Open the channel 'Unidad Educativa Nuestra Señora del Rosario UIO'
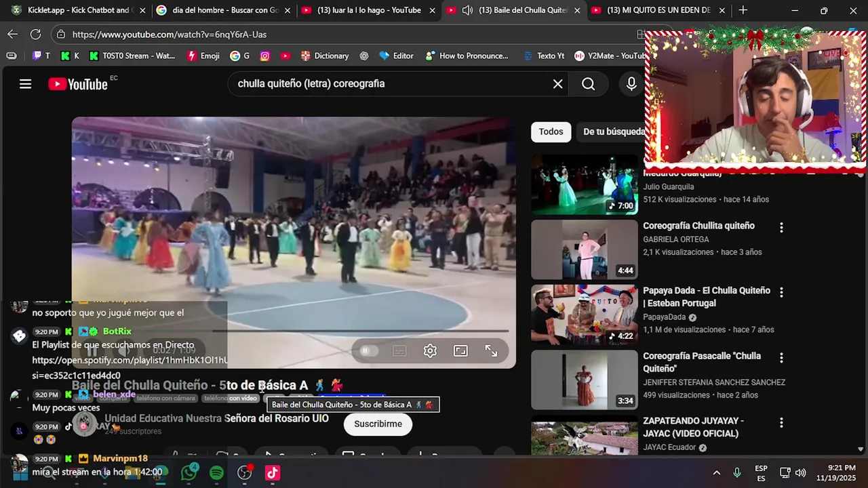Viewport: 868px width, 488px height. pyautogui.click(x=216, y=418)
